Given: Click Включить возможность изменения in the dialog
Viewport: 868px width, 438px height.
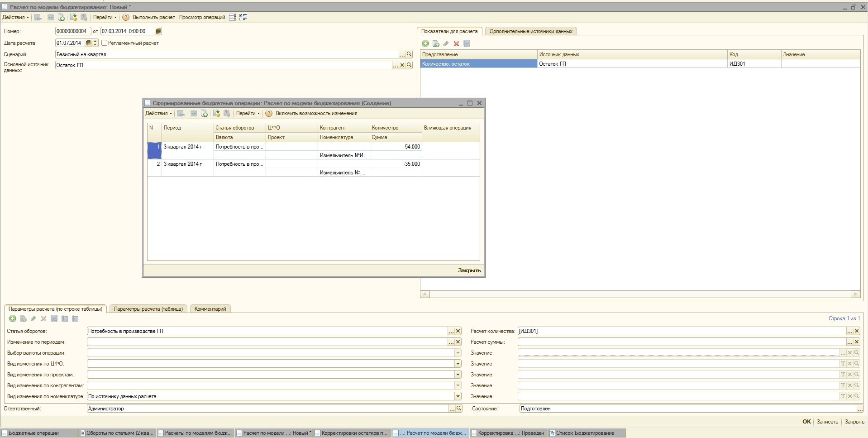Looking at the screenshot, I should (316, 113).
